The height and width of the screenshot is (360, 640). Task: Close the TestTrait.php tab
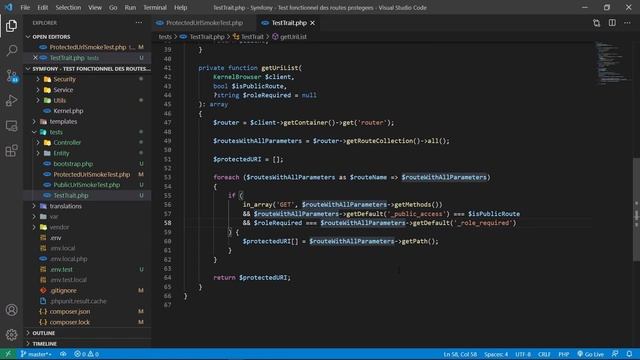point(312,23)
